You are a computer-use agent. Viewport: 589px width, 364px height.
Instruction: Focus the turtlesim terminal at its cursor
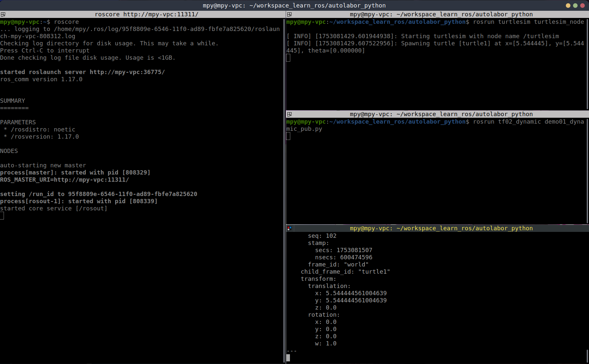(x=288, y=58)
